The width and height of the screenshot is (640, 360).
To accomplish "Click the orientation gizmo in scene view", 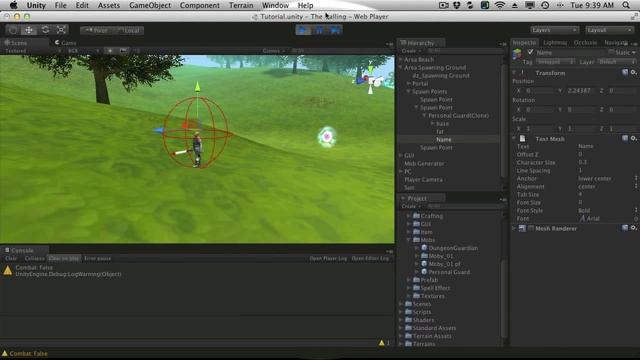I will pyautogui.click(x=370, y=79).
